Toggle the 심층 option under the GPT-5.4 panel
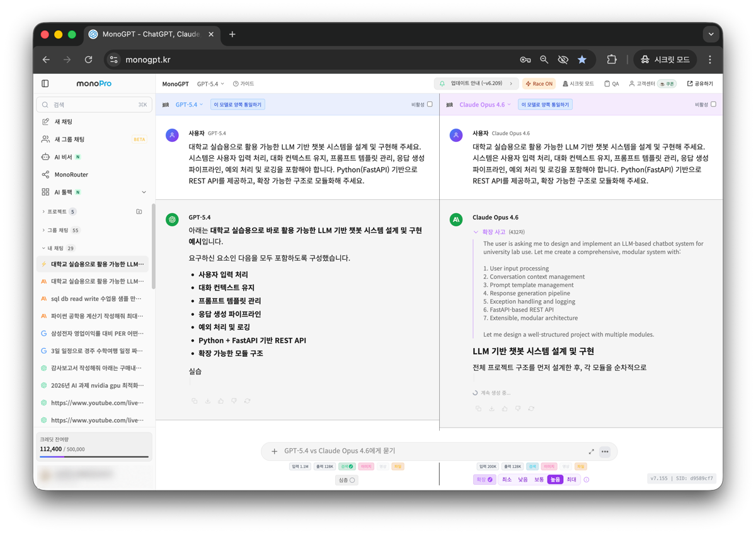756x534 pixels. pyautogui.click(x=346, y=480)
